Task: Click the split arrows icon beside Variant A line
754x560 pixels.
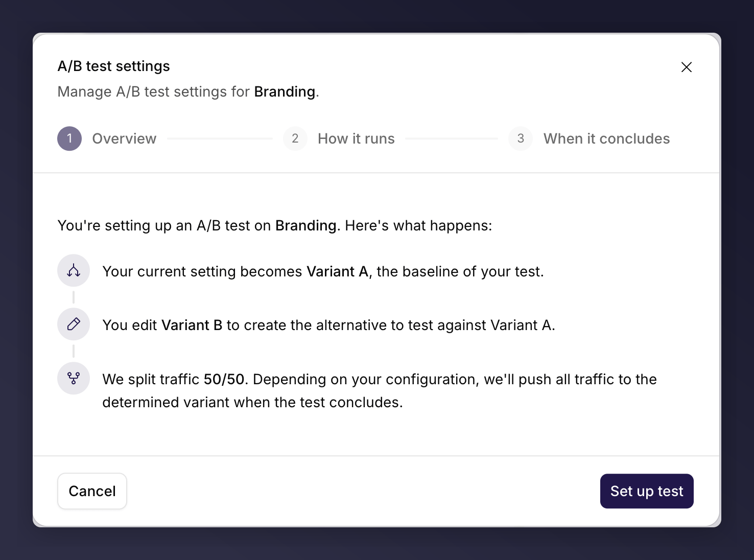Action: [74, 270]
